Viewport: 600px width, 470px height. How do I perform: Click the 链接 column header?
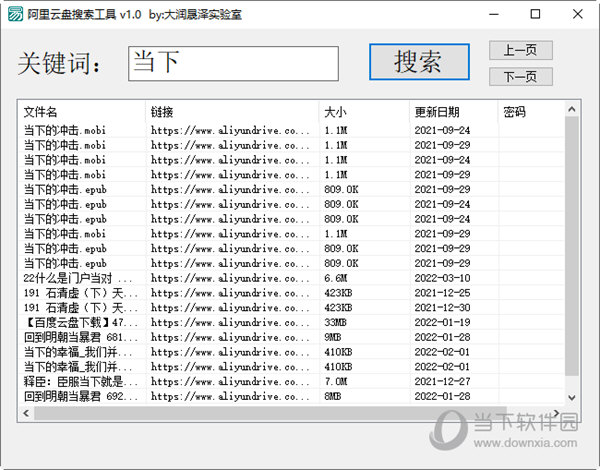point(232,112)
